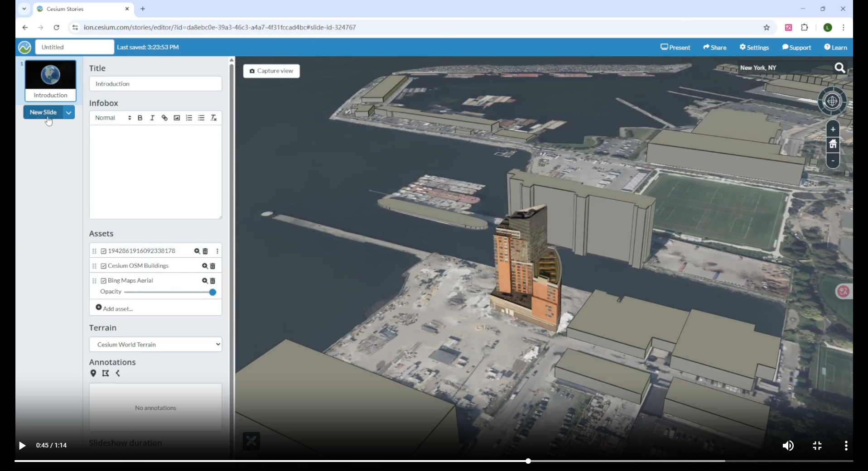Image resolution: width=868 pixels, height=471 pixels.
Task: Open the more options menu for asset 1942861916092338178
Action: [x=217, y=251]
